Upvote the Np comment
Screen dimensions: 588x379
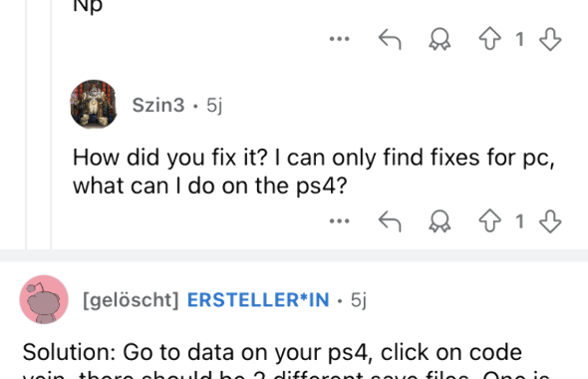tap(489, 39)
